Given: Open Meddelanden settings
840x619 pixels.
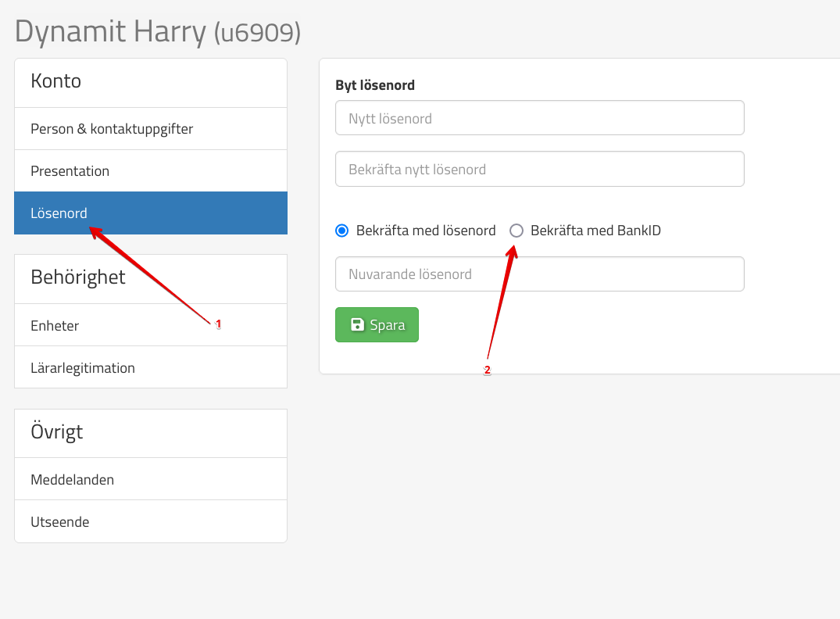Looking at the screenshot, I should coord(151,479).
